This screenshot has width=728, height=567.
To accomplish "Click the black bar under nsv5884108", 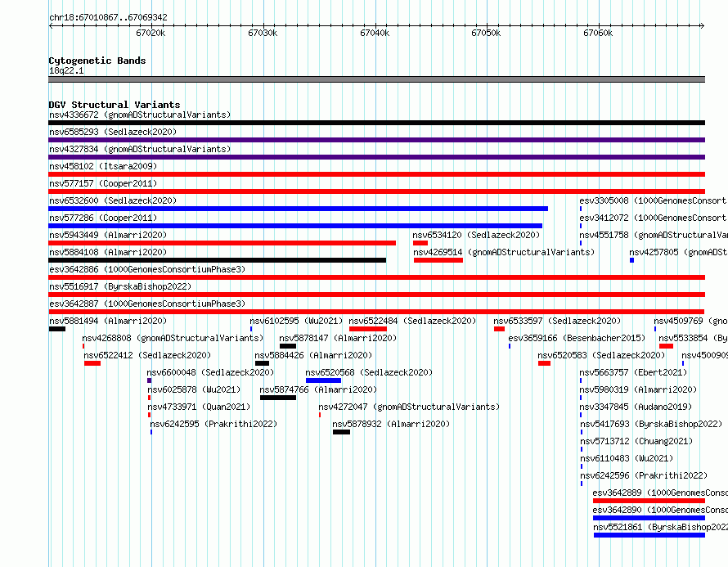I will (218, 260).
